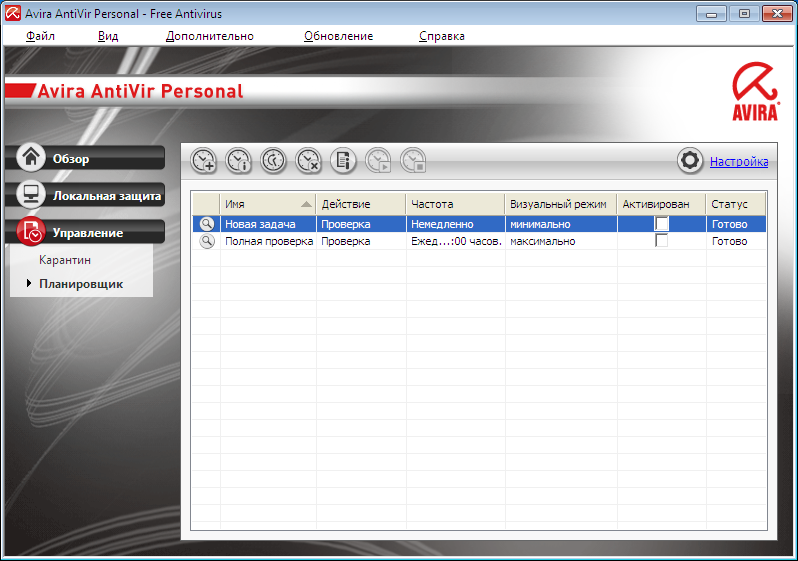Click the Визуальный режим column header

point(561,204)
